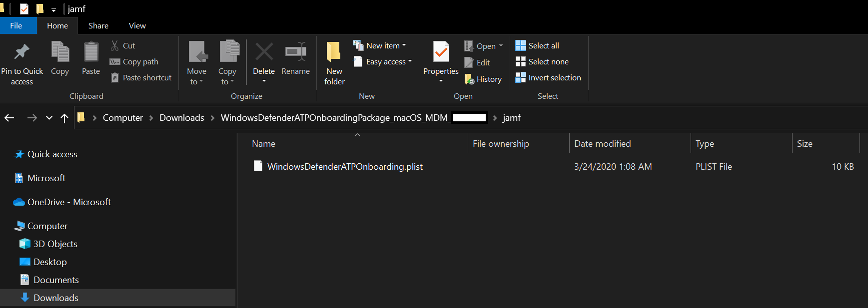Expand the Open button dropdown arrow
868x308 pixels.
[x=501, y=46]
